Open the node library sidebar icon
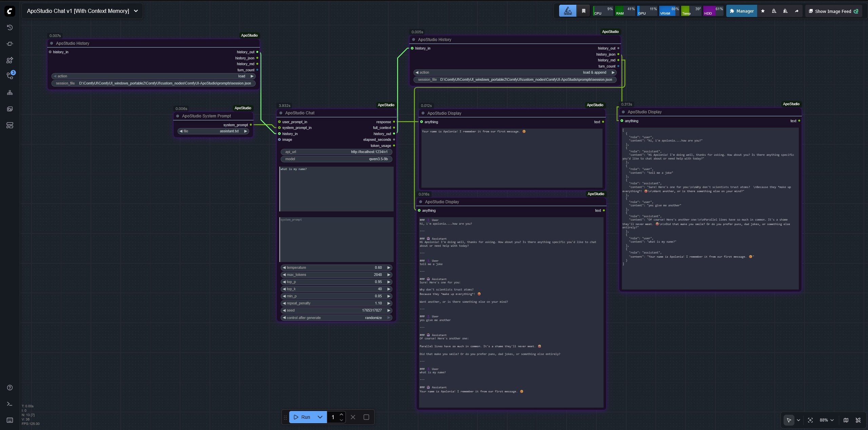Image resolution: width=868 pixels, height=430 pixels. (x=10, y=44)
